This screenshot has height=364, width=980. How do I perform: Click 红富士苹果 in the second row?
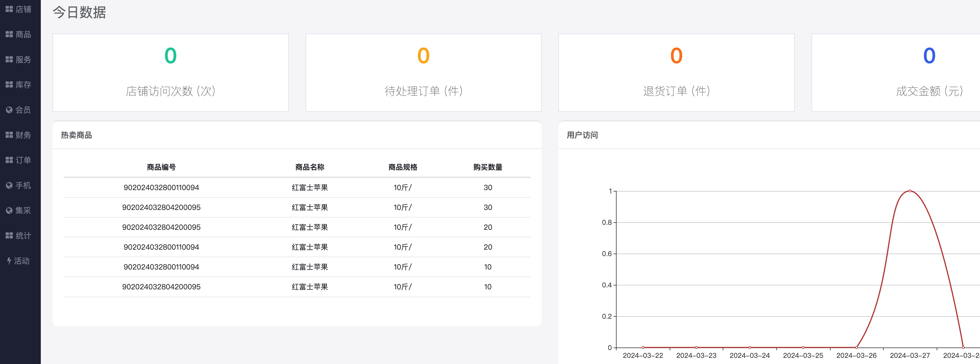pos(310,207)
